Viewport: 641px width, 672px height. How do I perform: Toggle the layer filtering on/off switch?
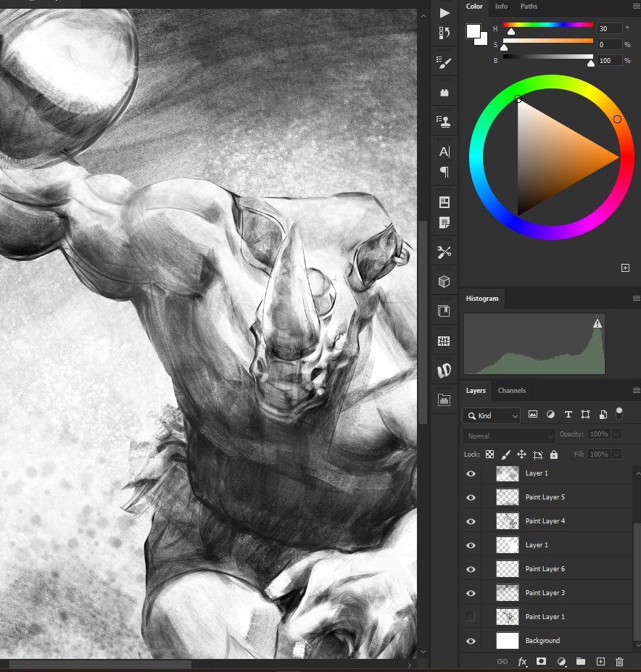(619, 414)
